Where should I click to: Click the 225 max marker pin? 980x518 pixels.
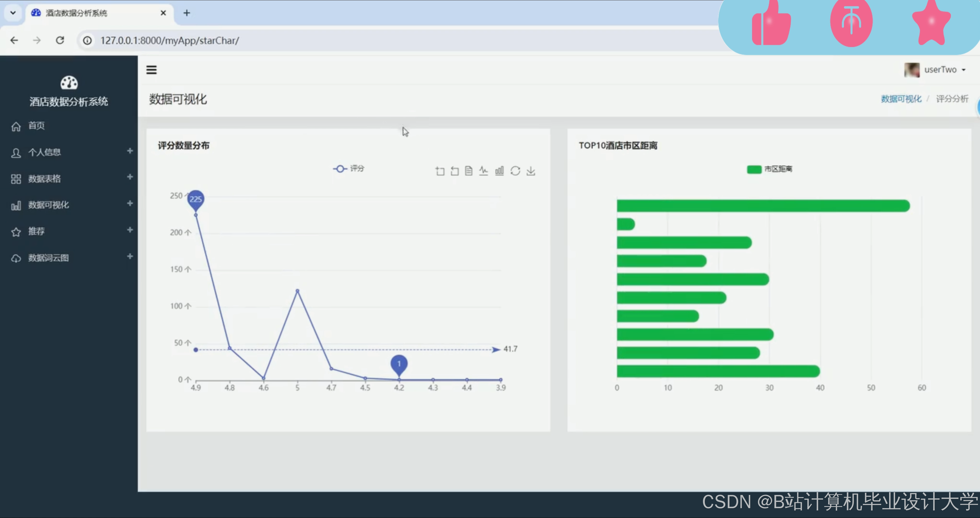(x=196, y=200)
